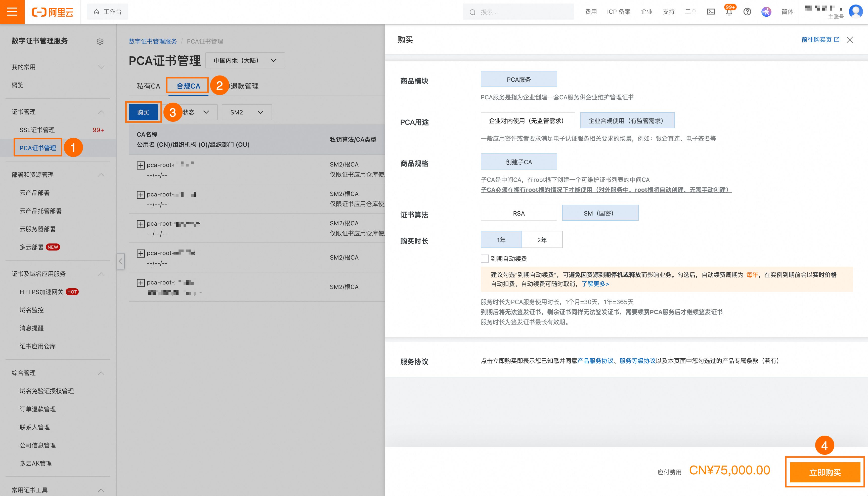Expand the third pca-root CA row
This screenshot has width=868, height=496.
click(141, 224)
